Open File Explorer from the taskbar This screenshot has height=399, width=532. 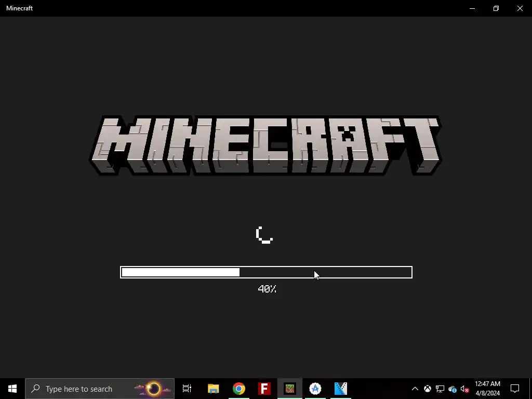coord(213,389)
